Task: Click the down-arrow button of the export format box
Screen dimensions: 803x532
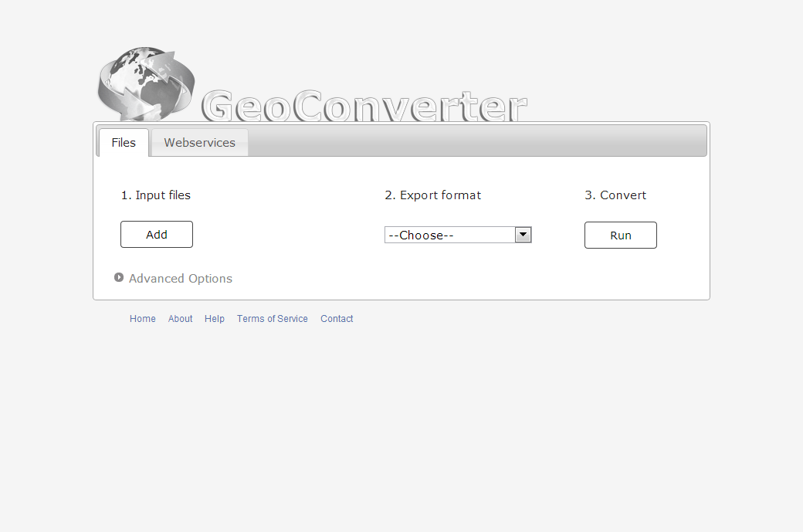Action: pos(523,235)
